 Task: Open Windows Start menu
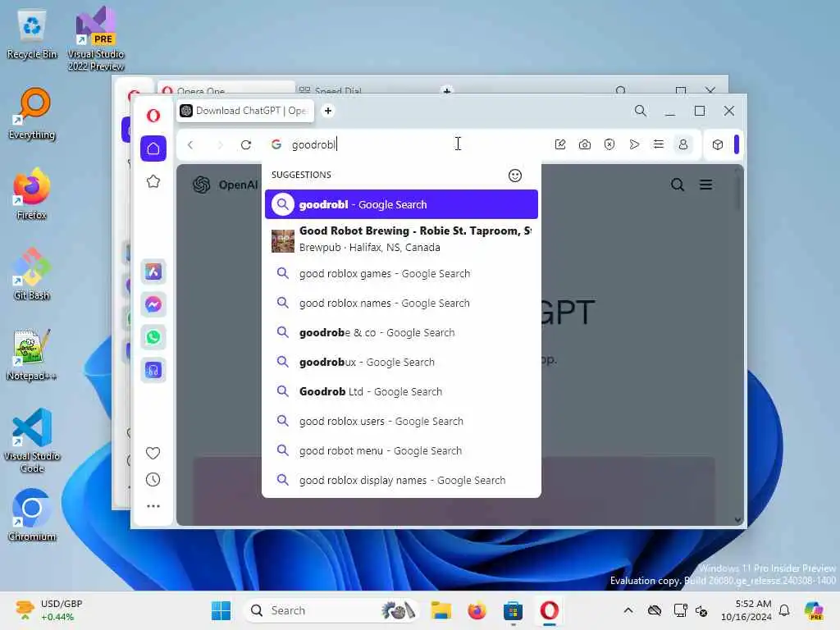(x=221, y=610)
